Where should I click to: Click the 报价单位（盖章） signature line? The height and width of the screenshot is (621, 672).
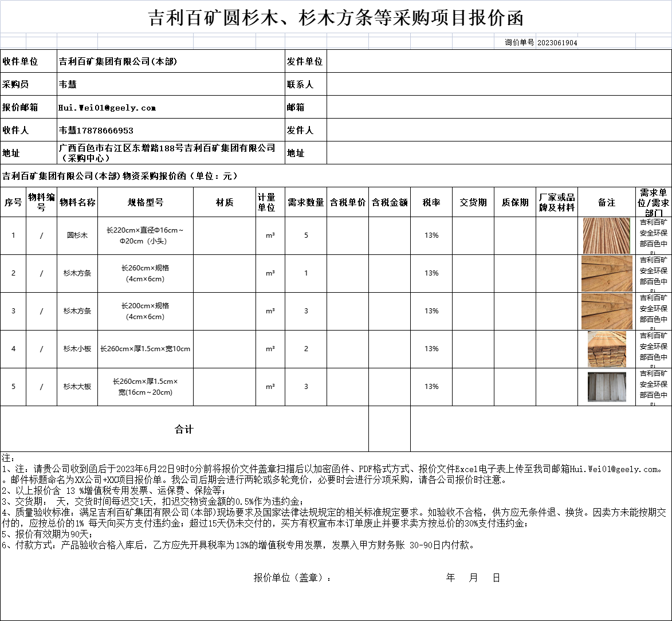coord(292,578)
